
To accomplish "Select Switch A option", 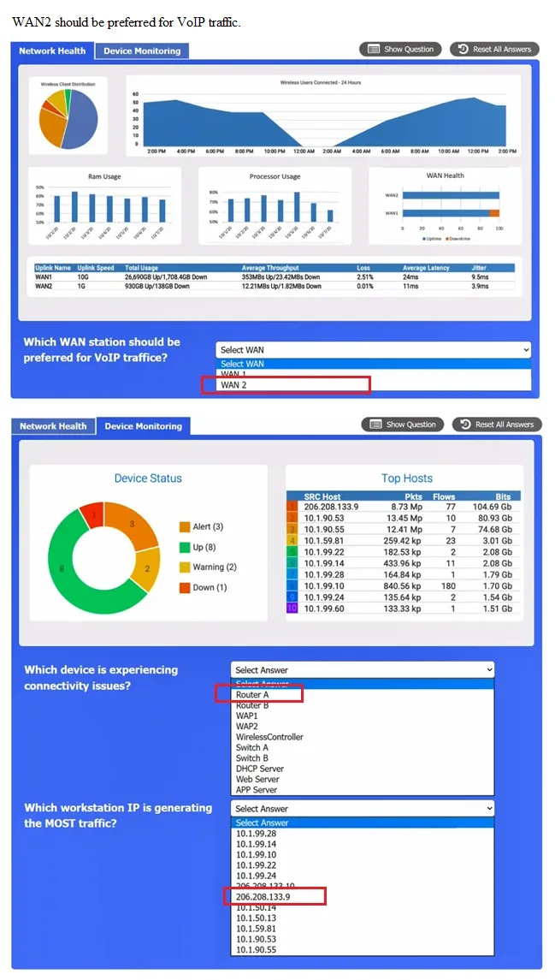I will (x=362, y=747).
